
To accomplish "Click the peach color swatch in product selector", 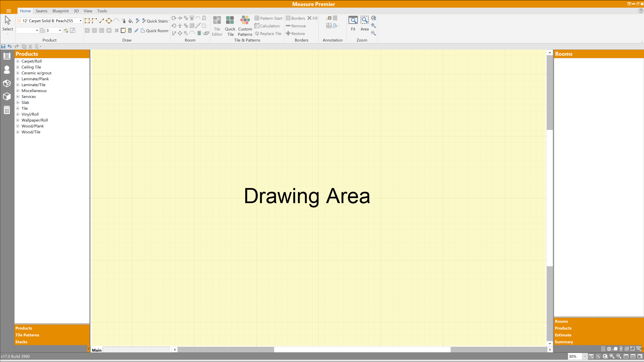I will click(19, 20).
